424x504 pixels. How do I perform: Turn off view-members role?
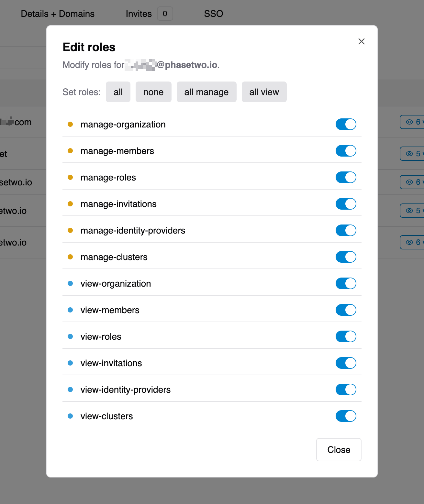pyautogui.click(x=346, y=310)
